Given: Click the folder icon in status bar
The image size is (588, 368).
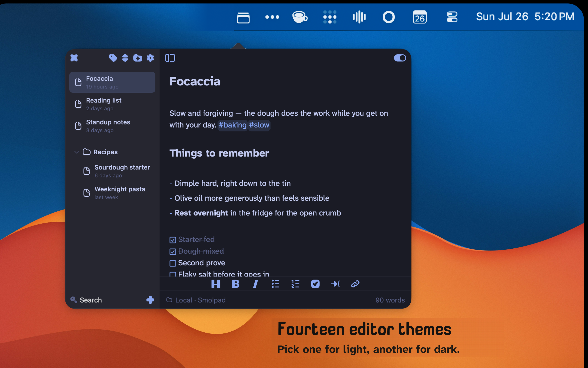Looking at the screenshot, I should [169, 300].
